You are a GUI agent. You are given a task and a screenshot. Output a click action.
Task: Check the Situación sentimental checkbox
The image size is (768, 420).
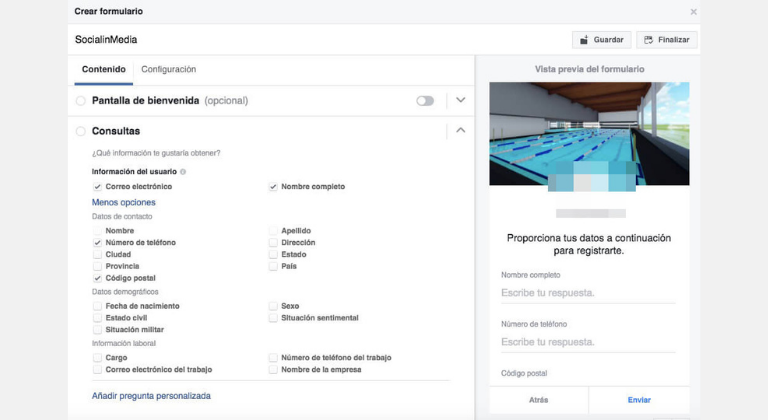pos(273,318)
